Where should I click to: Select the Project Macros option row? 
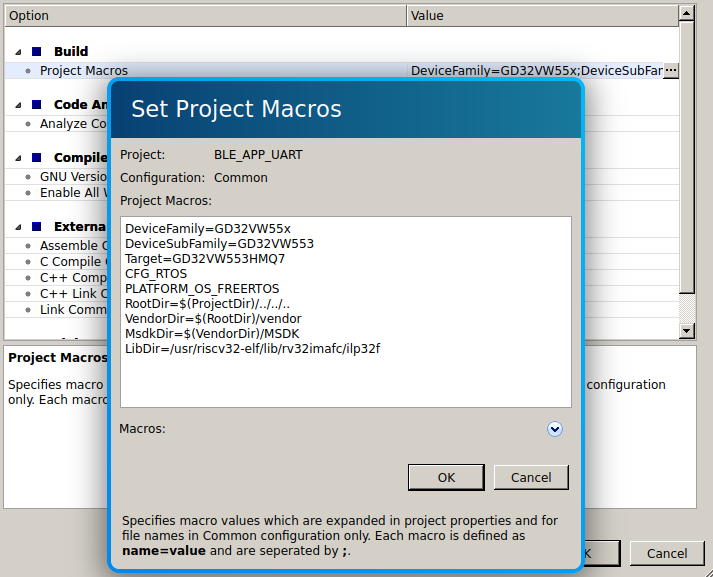pyautogui.click(x=84, y=71)
